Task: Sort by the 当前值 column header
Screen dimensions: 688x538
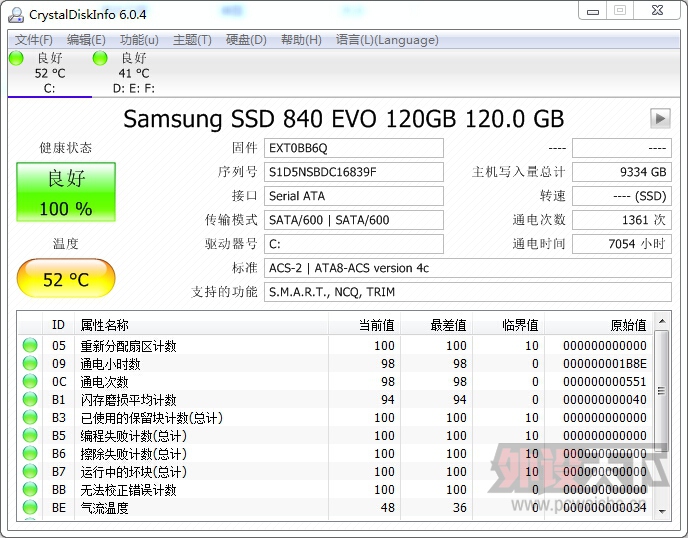Action: [x=364, y=325]
